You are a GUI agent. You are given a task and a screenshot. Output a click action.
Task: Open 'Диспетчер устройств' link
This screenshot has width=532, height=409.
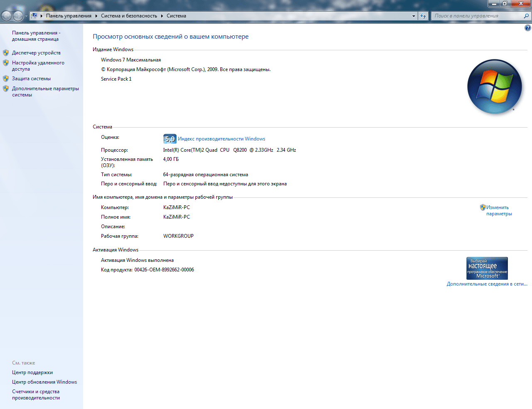coord(36,53)
